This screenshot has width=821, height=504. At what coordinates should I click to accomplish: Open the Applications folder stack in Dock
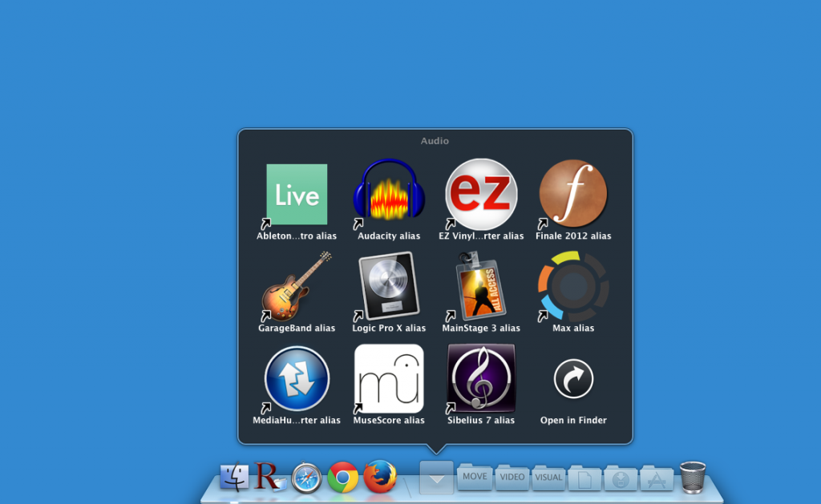tap(657, 478)
